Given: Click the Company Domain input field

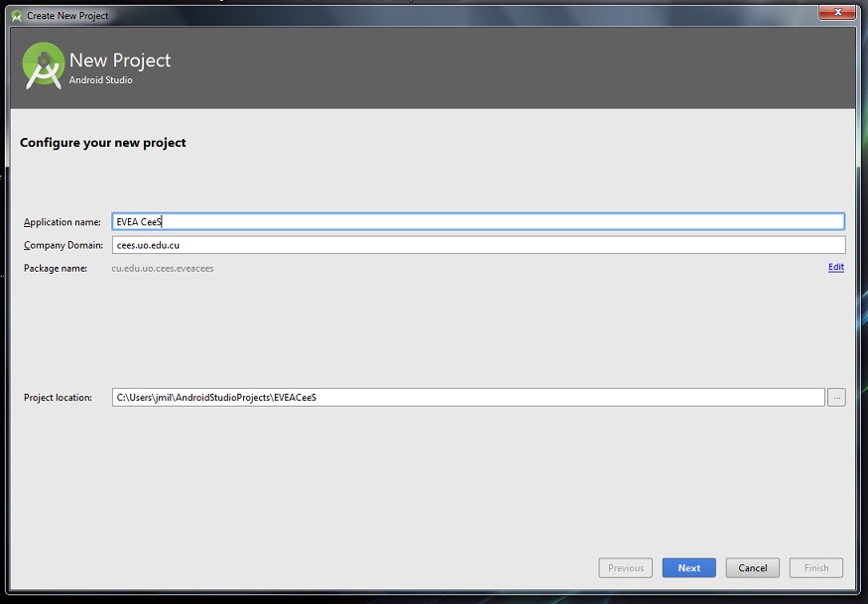Looking at the screenshot, I should (478, 245).
